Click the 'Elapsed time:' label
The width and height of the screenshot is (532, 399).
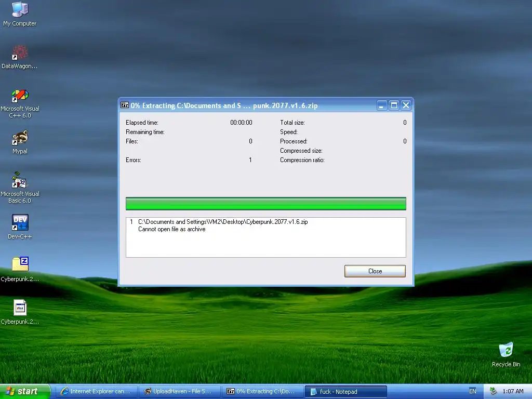(x=142, y=123)
